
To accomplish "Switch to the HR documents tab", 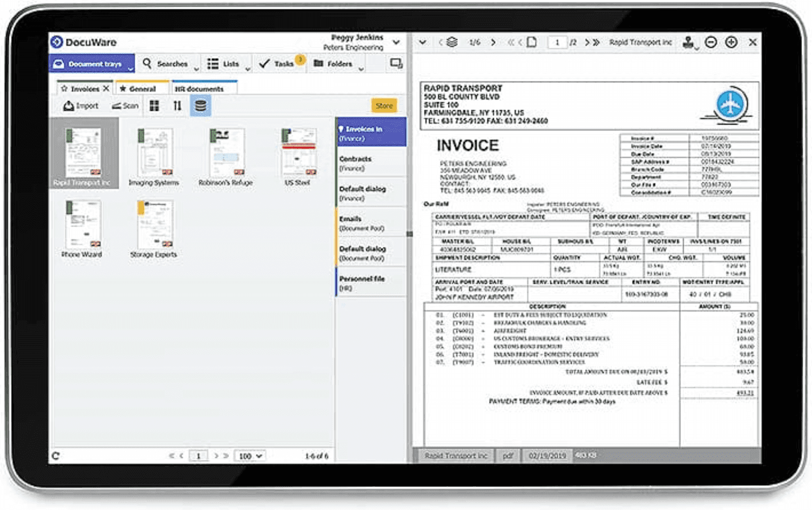I will point(200,88).
